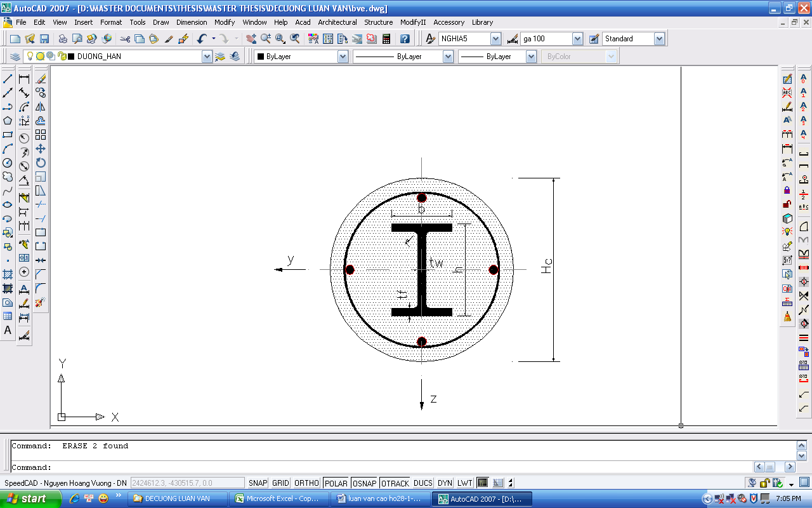Open the DUONG_HAN layer dropdown
The height and width of the screenshot is (508, 812).
click(x=207, y=57)
